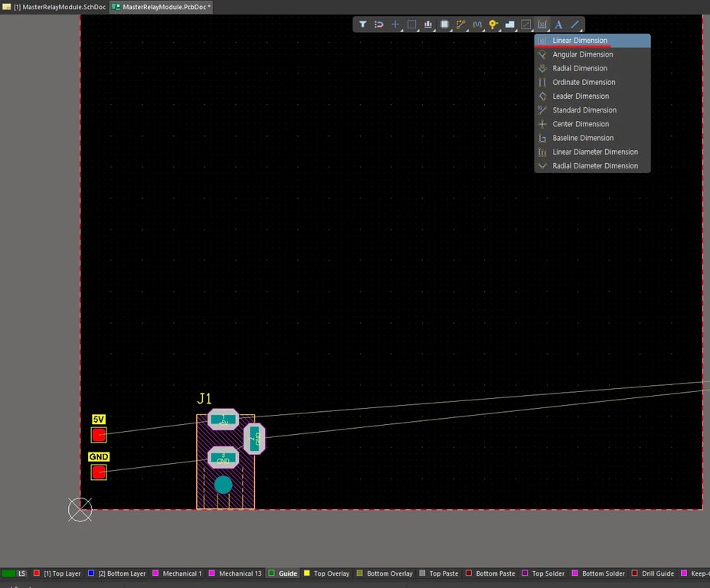Image resolution: width=710 pixels, height=588 pixels.
Task: Select the place component chip icon
Action: [x=445, y=24]
